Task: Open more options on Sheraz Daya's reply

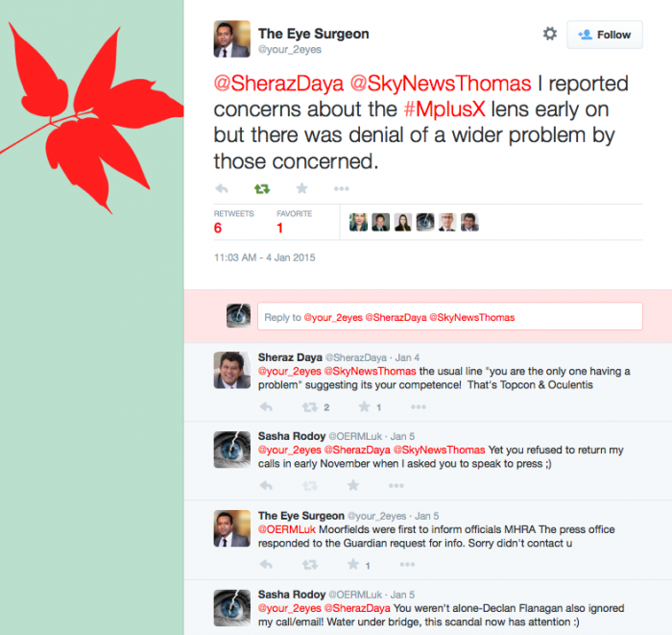Action: 419,407
